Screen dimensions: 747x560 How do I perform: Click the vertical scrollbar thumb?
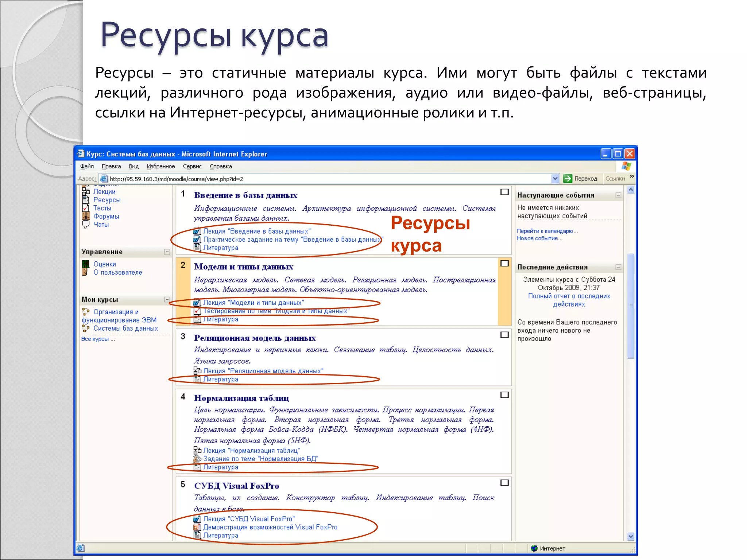pyautogui.click(x=631, y=306)
